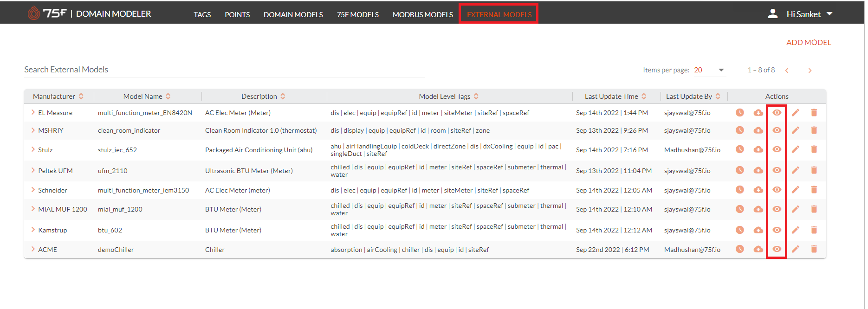Open the DOMAIN MODELS tab

(x=293, y=15)
